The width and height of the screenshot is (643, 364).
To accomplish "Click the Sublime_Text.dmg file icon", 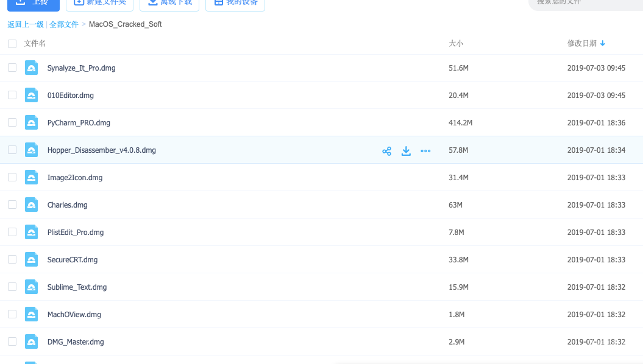I will tap(31, 287).
